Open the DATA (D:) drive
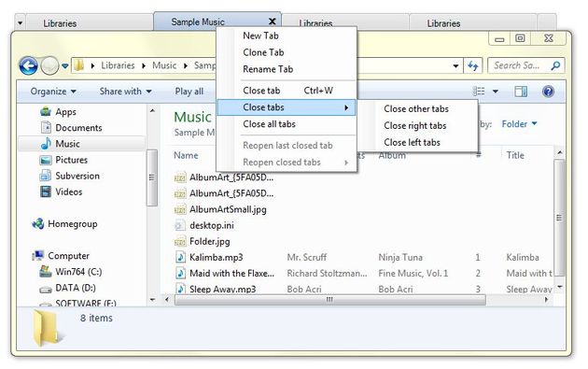 click(75, 288)
